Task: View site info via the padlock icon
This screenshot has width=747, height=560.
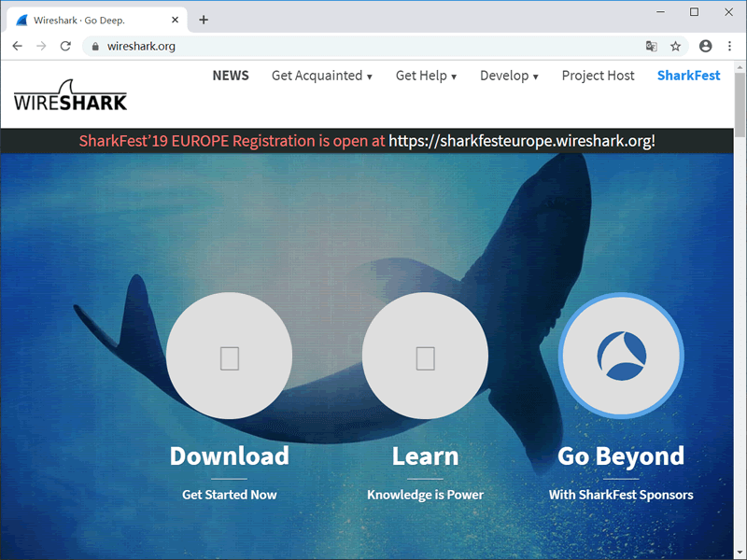Action: [94, 46]
